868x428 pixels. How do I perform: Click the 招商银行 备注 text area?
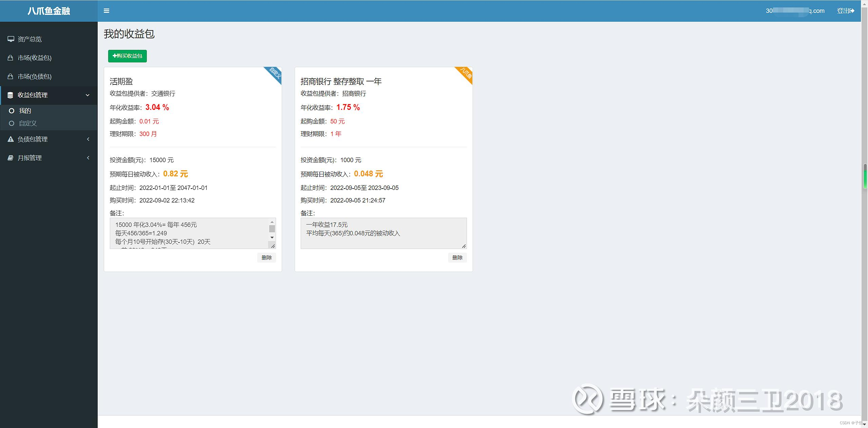coord(383,234)
